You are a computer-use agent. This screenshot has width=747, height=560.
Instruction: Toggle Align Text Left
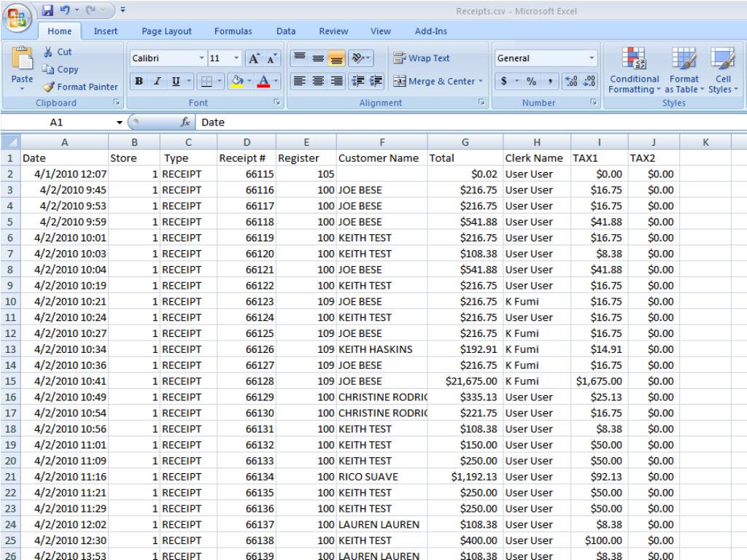(300, 82)
